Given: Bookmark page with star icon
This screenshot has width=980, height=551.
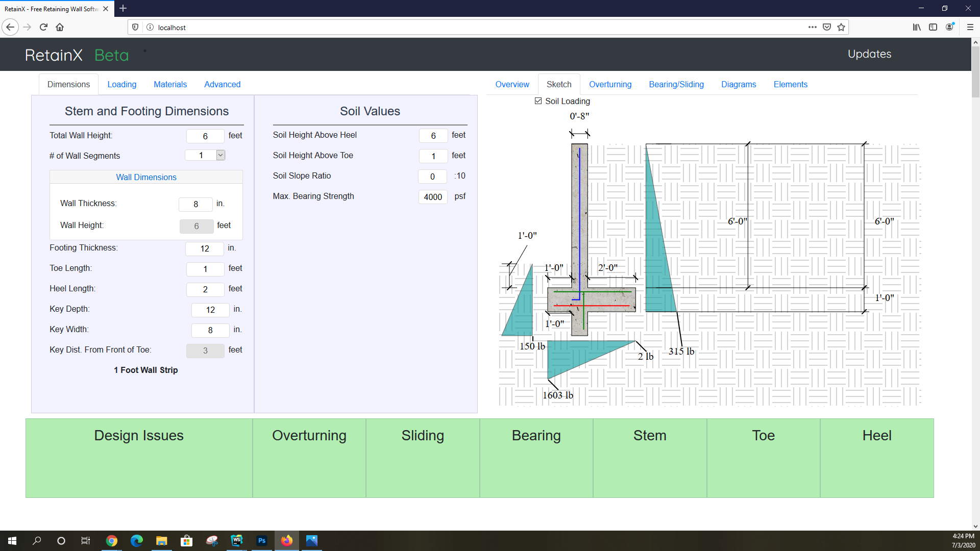Looking at the screenshot, I should click(x=841, y=27).
